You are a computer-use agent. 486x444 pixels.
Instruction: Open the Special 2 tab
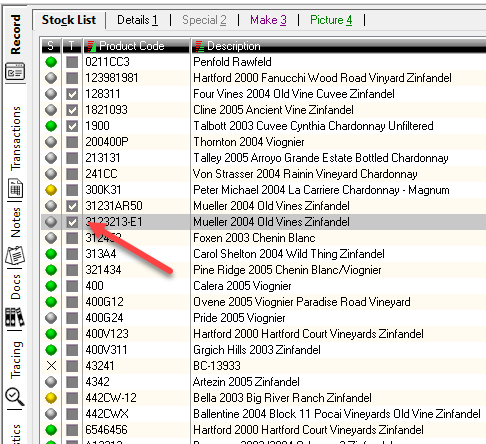point(204,20)
